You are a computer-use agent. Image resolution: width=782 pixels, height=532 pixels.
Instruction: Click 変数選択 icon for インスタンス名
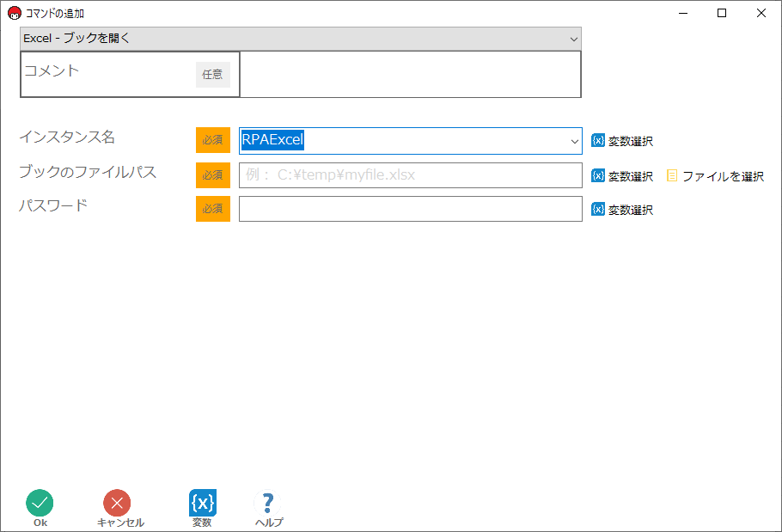[x=598, y=141]
